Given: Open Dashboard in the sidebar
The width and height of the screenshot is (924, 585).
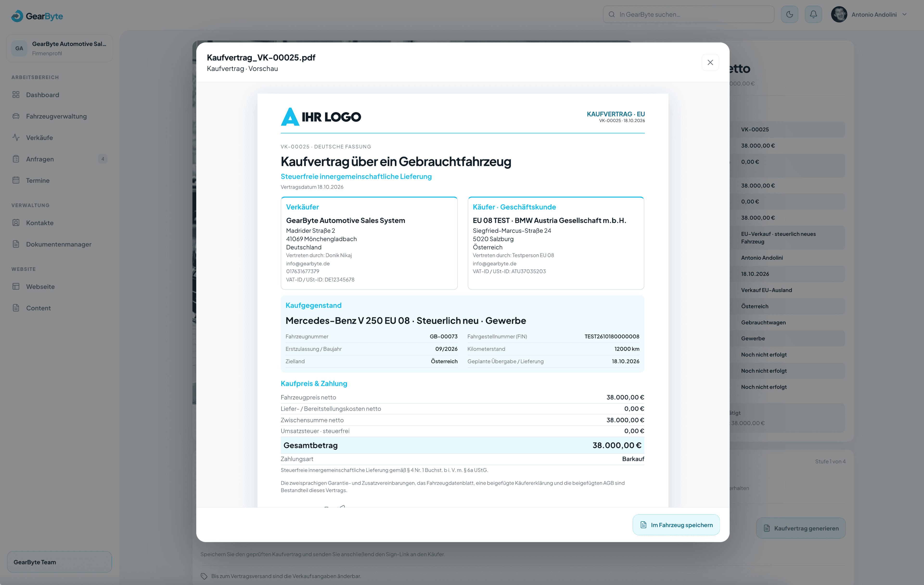Looking at the screenshot, I should coord(59,95).
